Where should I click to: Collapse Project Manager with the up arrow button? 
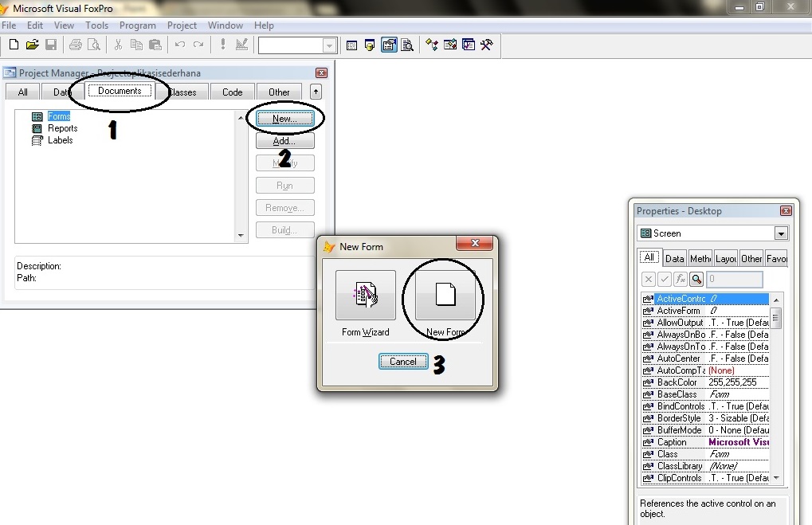click(x=316, y=92)
